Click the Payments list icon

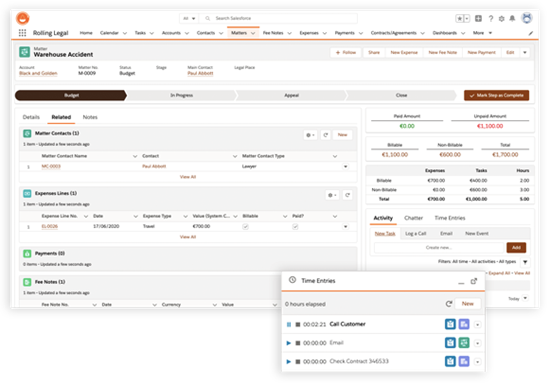click(x=27, y=253)
